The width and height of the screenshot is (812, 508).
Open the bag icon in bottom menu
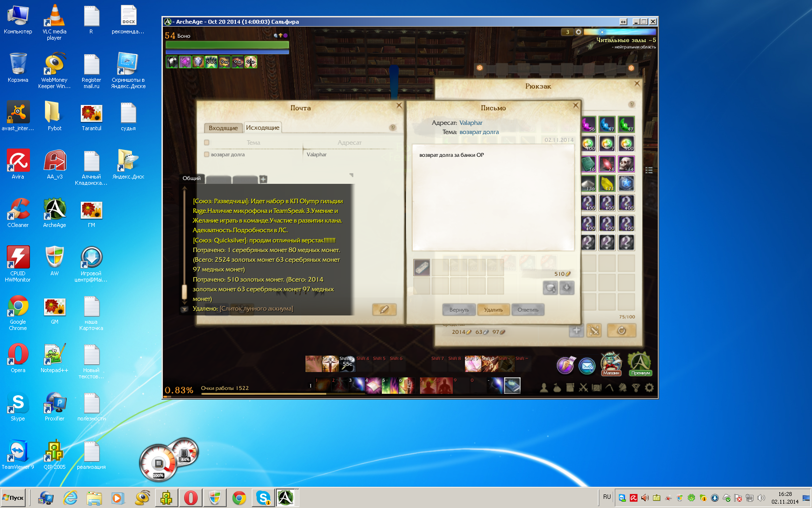(557, 388)
